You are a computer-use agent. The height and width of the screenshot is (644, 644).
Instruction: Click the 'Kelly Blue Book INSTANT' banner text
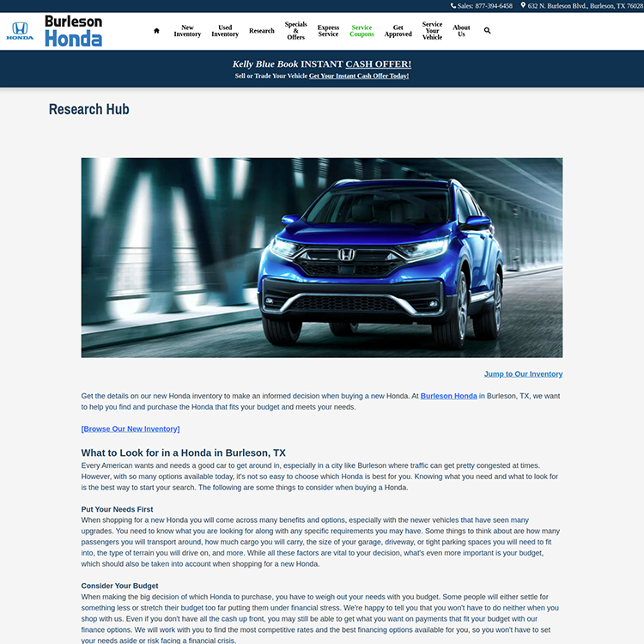[288, 64]
